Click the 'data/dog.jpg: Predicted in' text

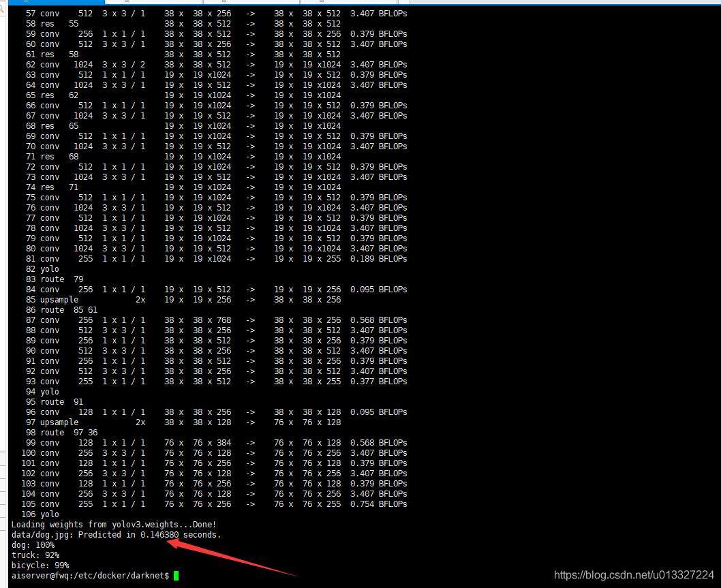coord(74,535)
